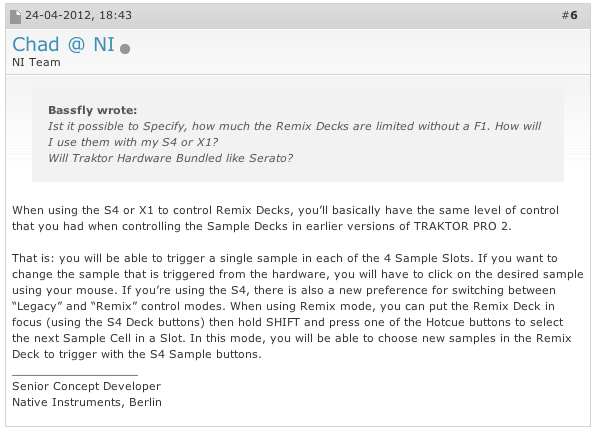Open the post permalink number #6
Viewport: 595px width, 429px height.
[x=570, y=15]
